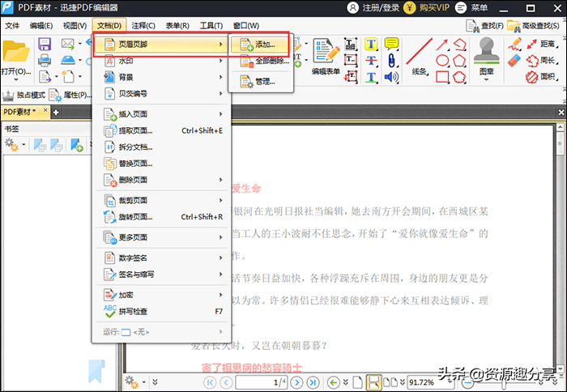Open the 注释(C) menu
567x392 pixels.
143,26
